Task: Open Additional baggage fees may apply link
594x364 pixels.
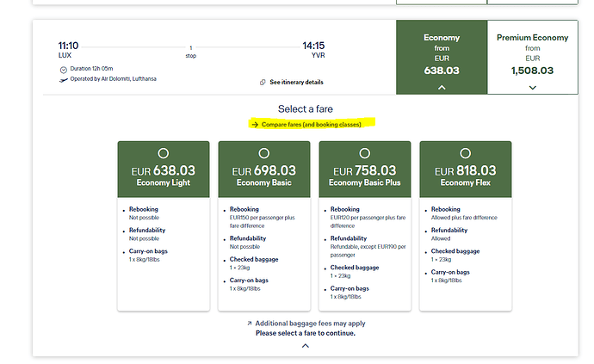Action: tap(310, 324)
